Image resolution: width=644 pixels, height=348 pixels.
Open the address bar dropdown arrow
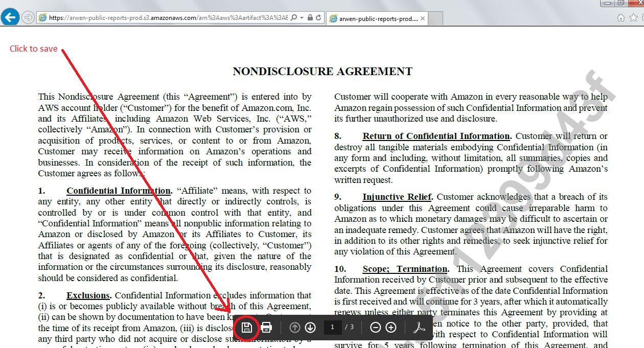[302, 18]
